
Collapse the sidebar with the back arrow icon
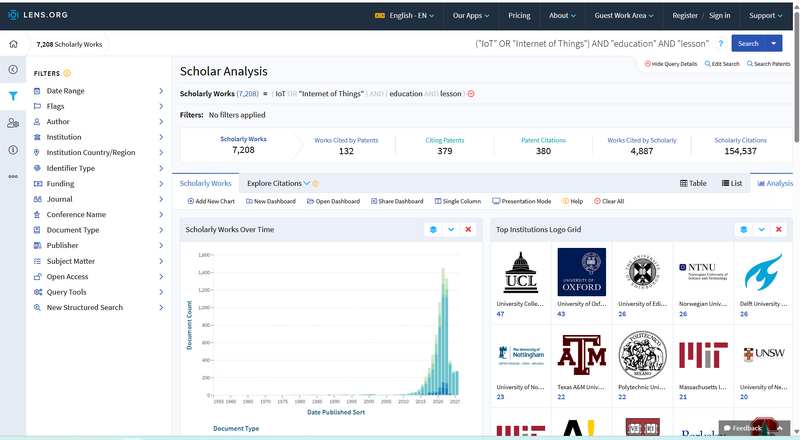[13, 70]
